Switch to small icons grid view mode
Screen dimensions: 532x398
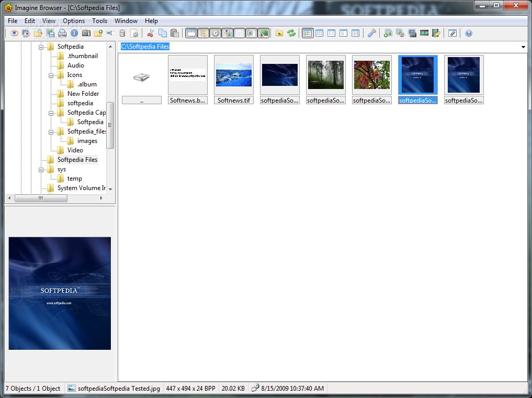point(319,34)
